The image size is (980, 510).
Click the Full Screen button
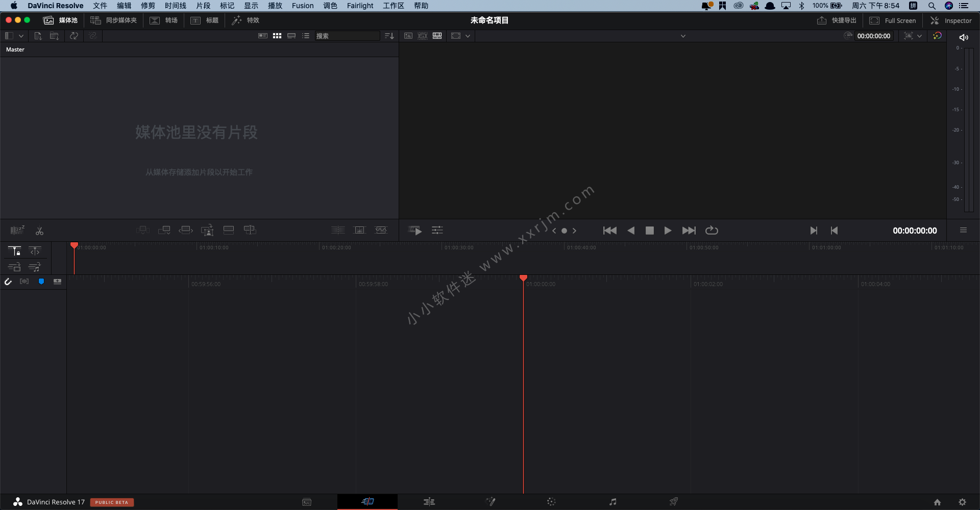click(893, 20)
